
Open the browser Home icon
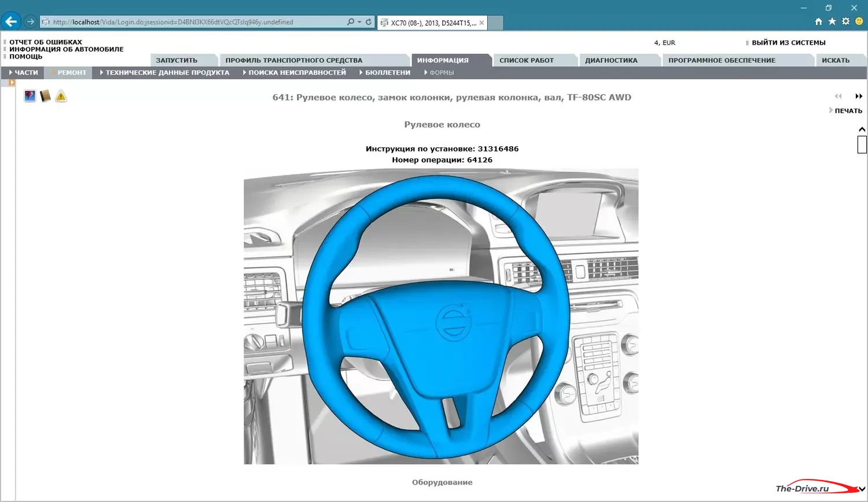(x=818, y=21)
